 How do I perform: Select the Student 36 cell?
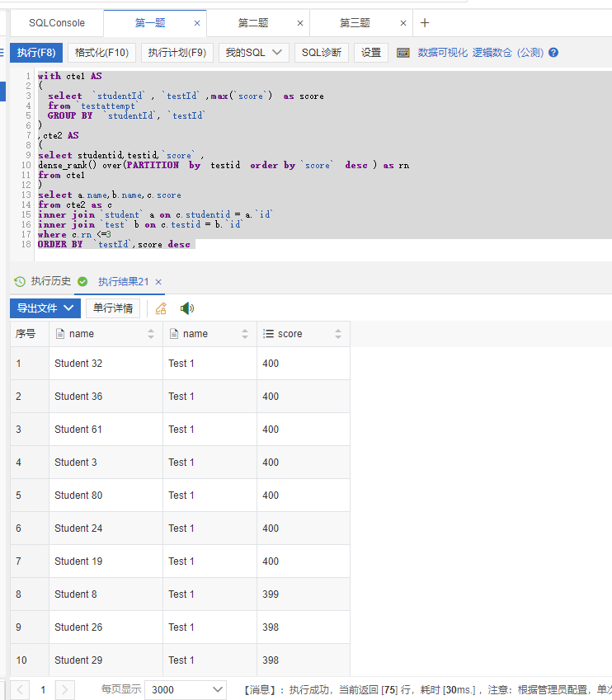[106, 397]
